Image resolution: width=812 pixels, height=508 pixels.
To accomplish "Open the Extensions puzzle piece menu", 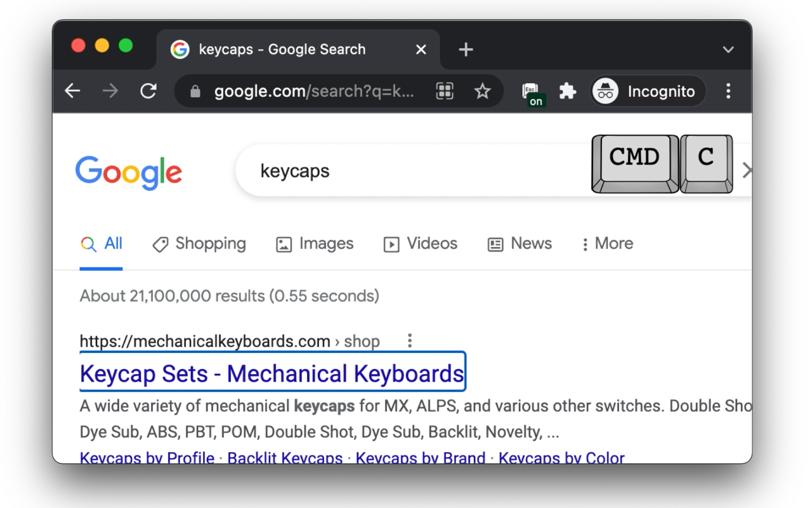I will [567, 91].
